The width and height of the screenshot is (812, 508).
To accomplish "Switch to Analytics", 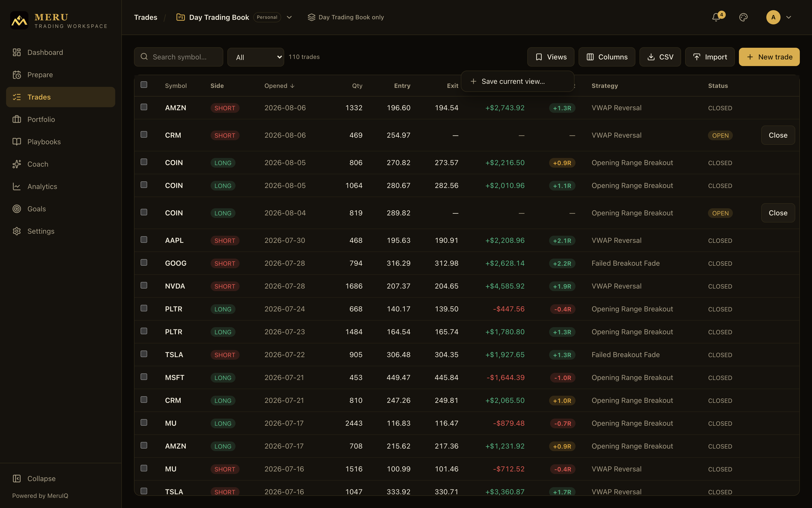I will point(60,186).
